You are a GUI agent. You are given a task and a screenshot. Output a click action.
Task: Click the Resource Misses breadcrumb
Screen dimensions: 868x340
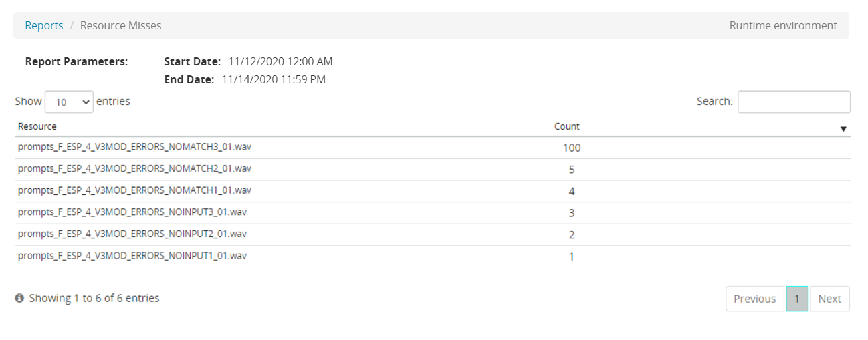(x=120, y=25)
